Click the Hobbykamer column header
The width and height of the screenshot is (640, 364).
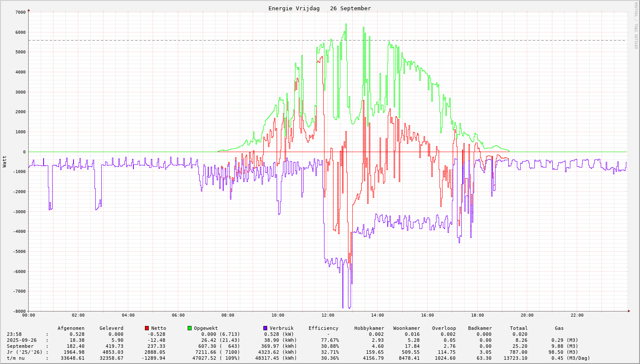pos(369,328)
